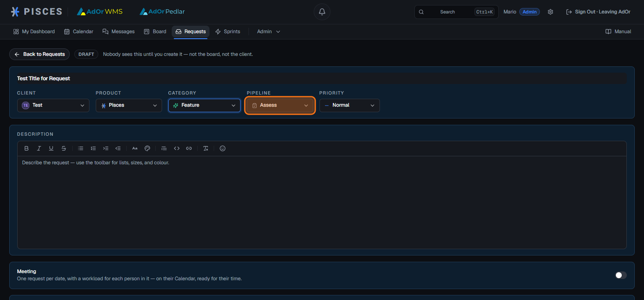Open the AdOr WMS app
The width and height of the screenshot is (644, 300).
pyautogui.click(x=100, y=12)
